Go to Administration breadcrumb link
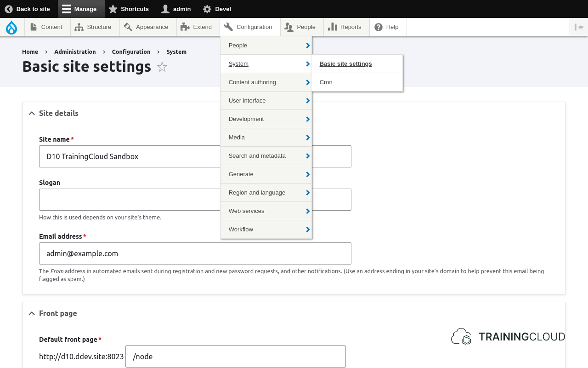This screenshot has height=368, width=588. click(75, 52)
